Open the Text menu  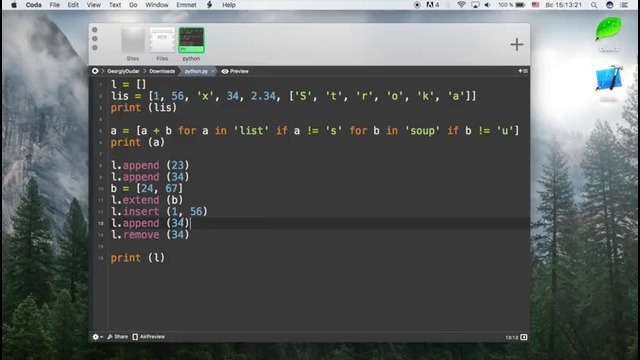click(115, 5)
